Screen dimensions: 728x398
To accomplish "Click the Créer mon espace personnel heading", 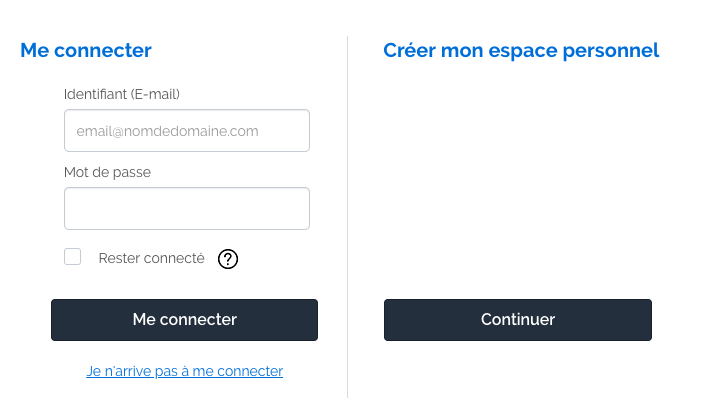I will [521, 50].
